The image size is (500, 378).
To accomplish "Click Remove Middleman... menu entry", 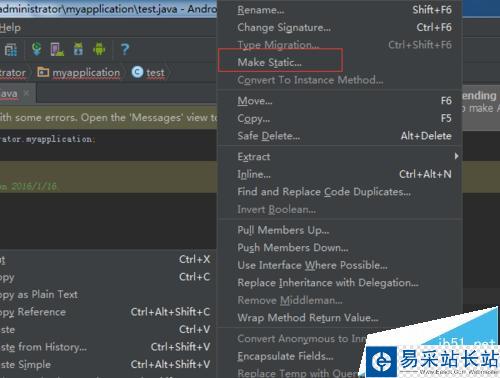I will (x=339, y=300).
